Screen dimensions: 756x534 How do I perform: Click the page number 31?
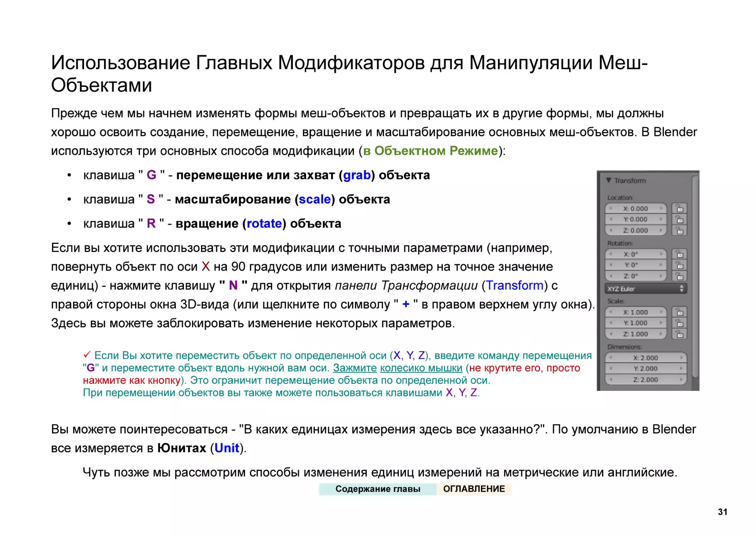pos(723,512)
